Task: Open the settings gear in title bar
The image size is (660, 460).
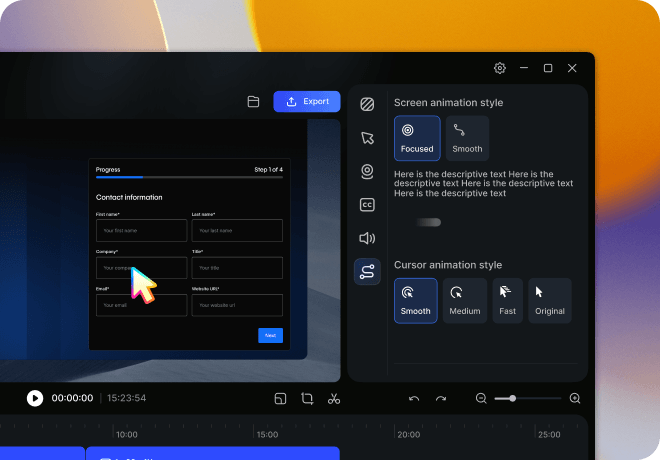Action: pos(500,68)
